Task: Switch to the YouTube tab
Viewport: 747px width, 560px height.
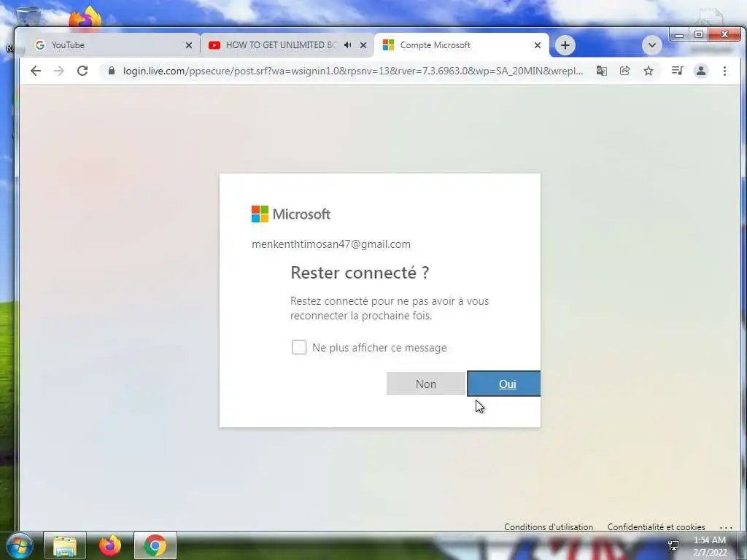Action: [112, 45]
